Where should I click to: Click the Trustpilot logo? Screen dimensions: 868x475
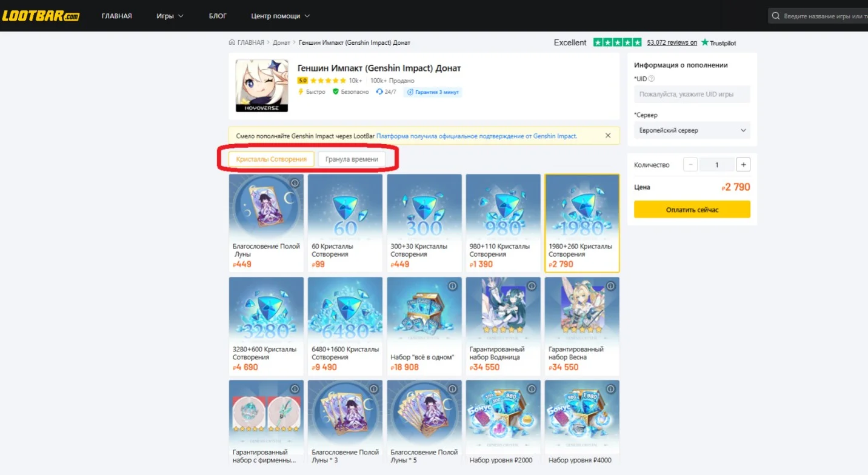pos(718,42)
